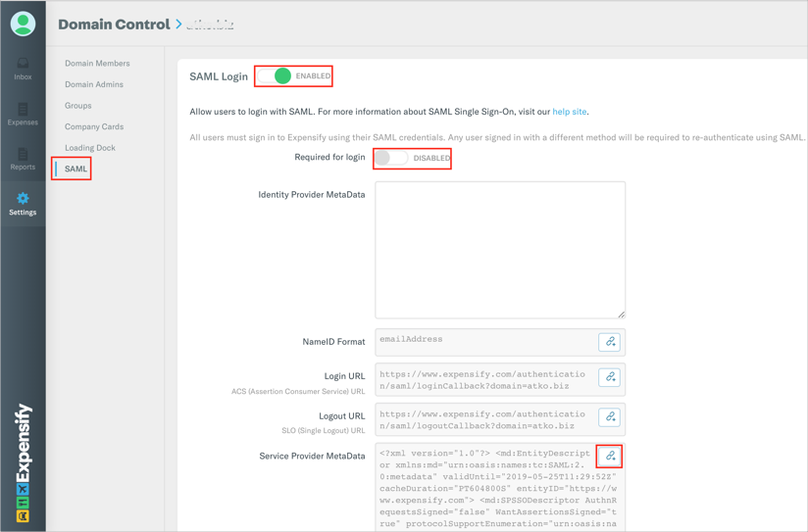Open the Reports sidebar icon
This screenshot has height=532, width=808.
23,158
